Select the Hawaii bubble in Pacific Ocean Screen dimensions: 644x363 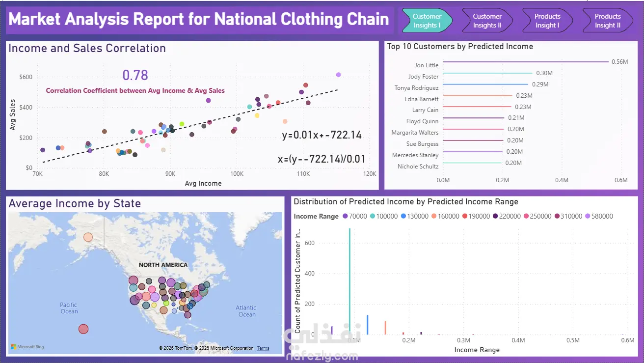pos(83,329)
